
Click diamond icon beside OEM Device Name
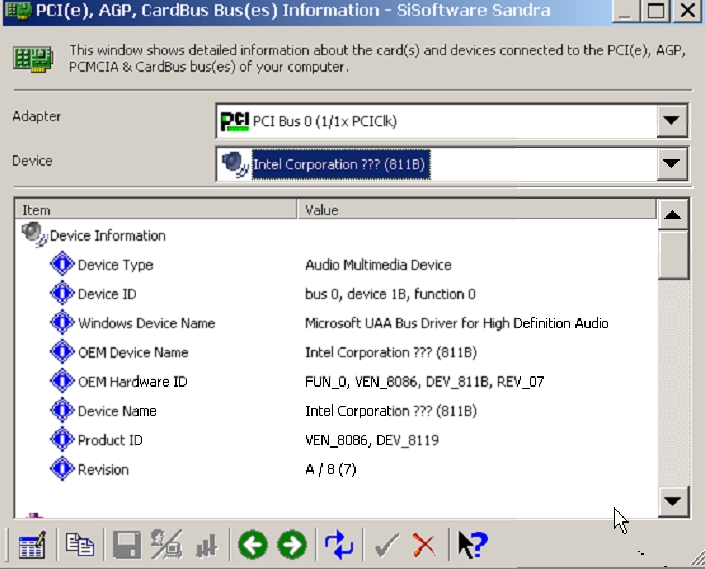pyautogui.click(x=62, y=351)
